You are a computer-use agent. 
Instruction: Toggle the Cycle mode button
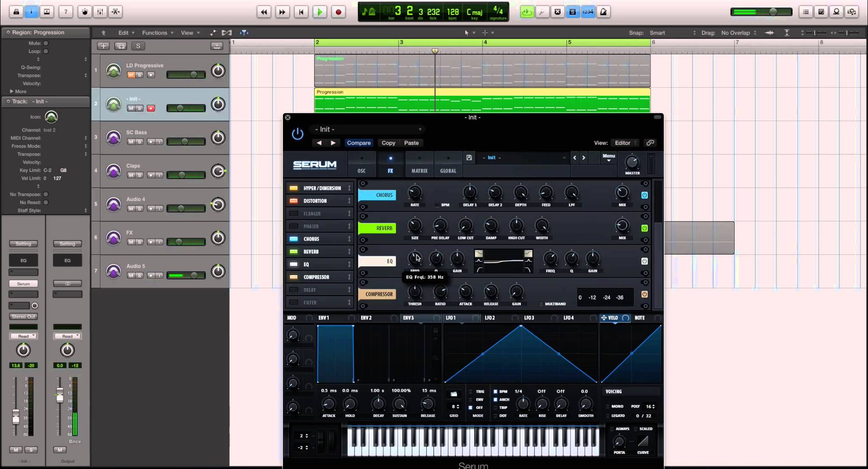click(x=527, y=12)
